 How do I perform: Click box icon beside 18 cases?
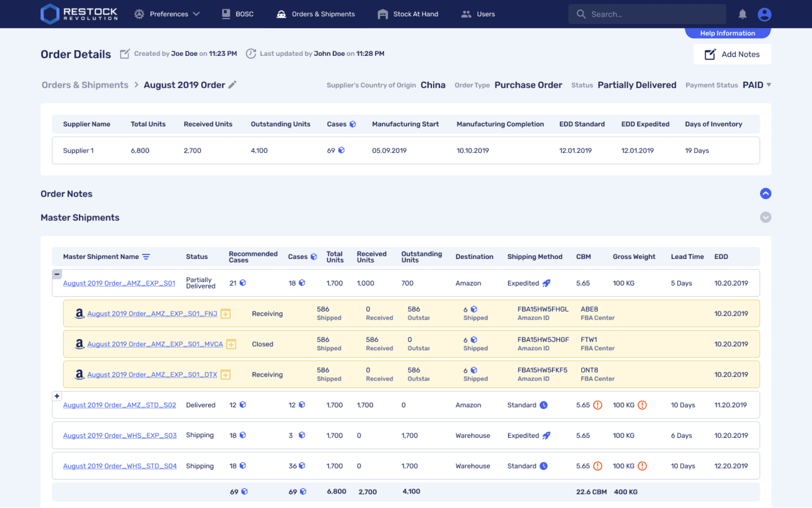(x=302, y=283)
